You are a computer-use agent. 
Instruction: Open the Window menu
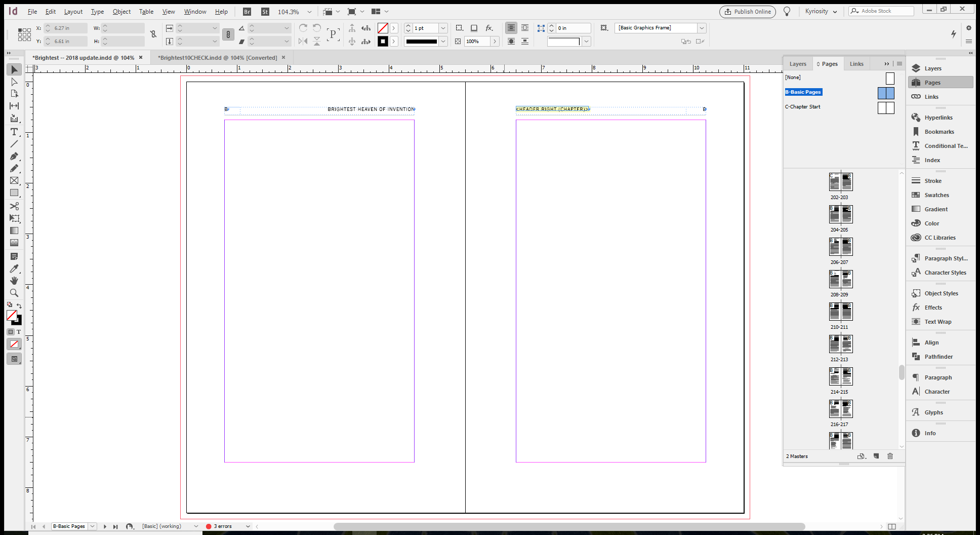[195, 12]
